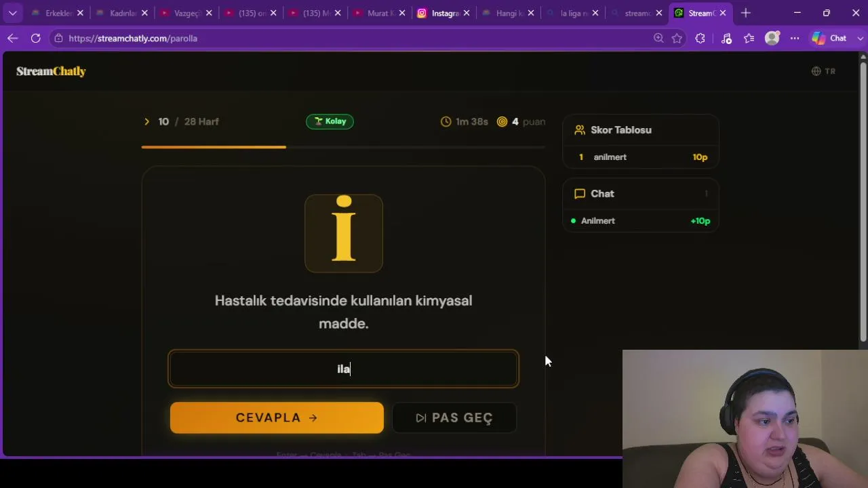
Task: Click the letter progress bar
Action: coord(343,146)
